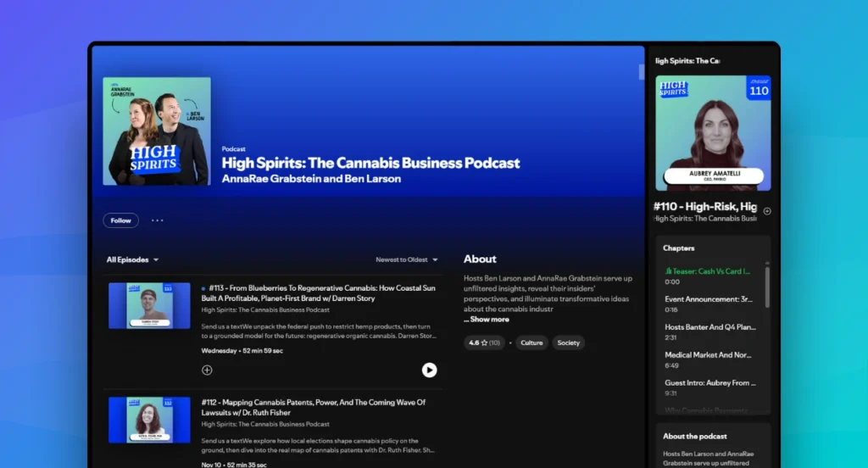Image resolution: width=868 pixels, height=468 pixels.
Task: Click episode #113 High Spirits show name
Action: [265, 310]
